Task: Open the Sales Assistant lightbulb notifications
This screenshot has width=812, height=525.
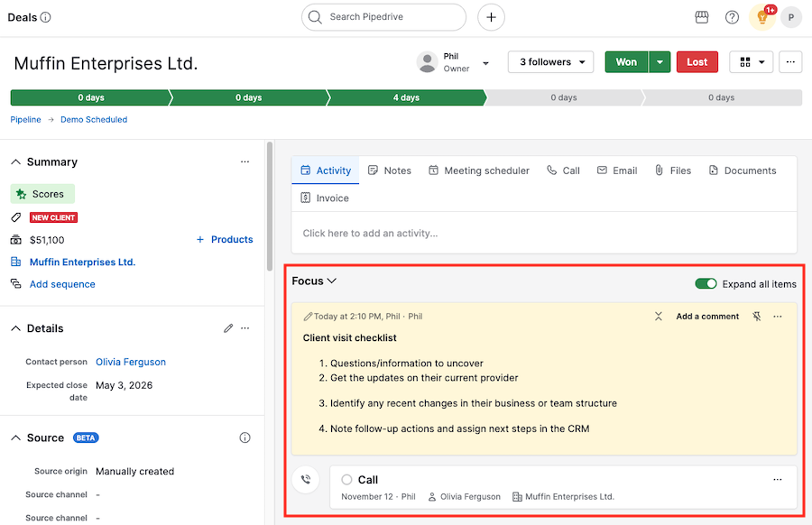Action: pos(762,17)
